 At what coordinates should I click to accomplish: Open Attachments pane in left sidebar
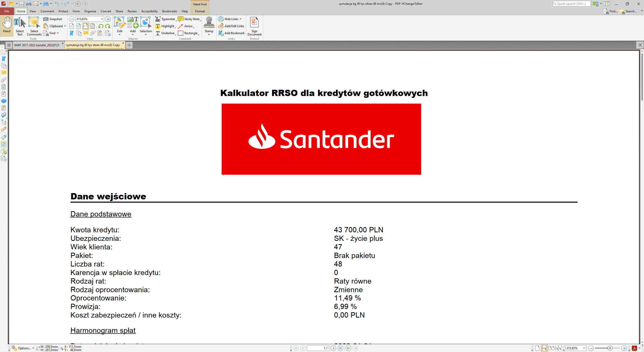4,80
